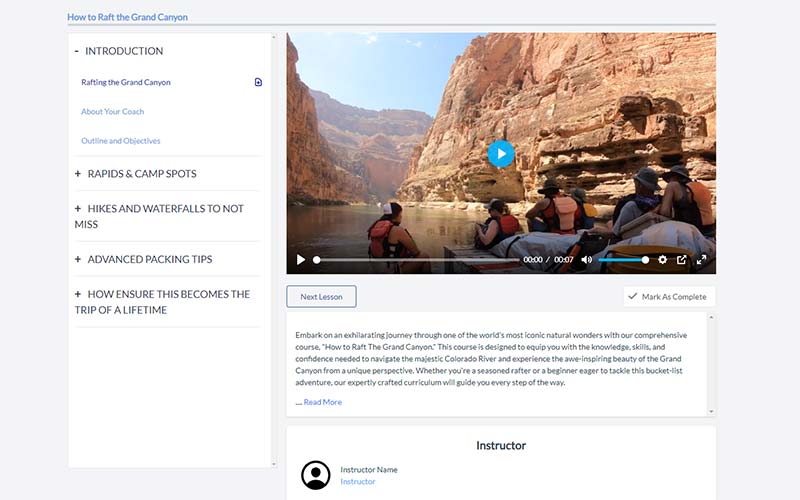Open video in pop-out window

tap(682, 260)
